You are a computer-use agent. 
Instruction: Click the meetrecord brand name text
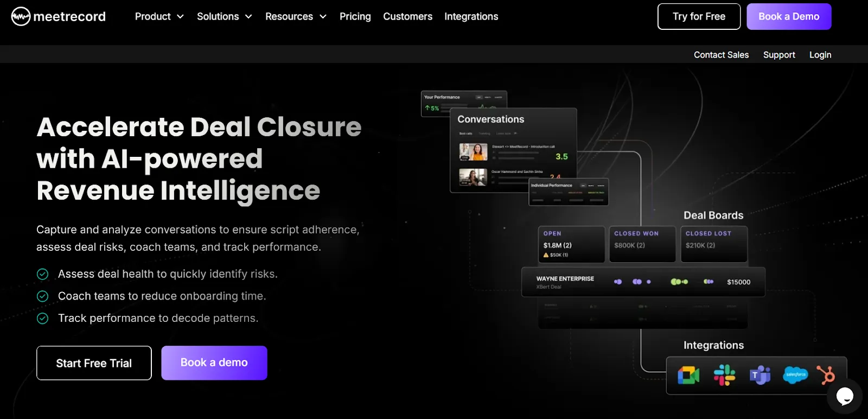[69, 17]
